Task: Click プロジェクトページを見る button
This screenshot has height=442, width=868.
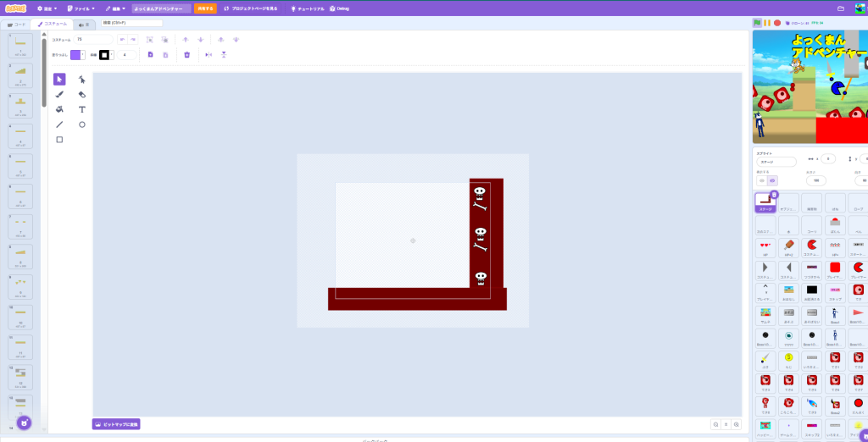Action: point(251,8)
